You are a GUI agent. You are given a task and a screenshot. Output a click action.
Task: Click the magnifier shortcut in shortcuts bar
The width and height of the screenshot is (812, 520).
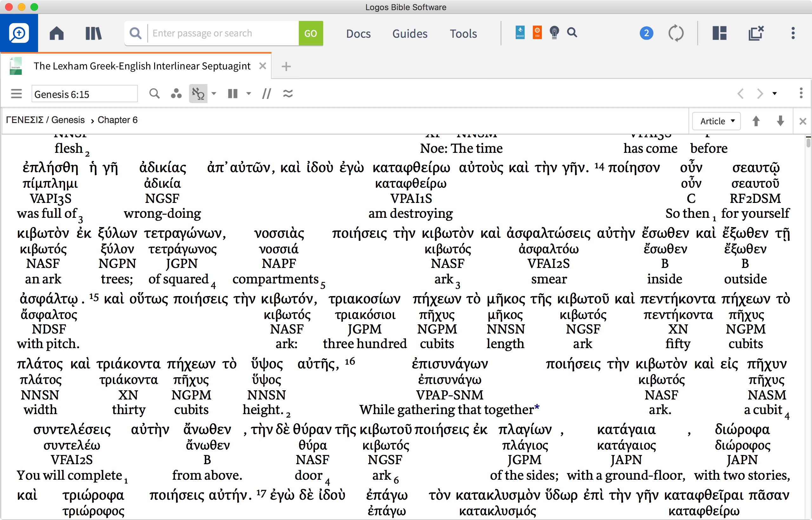(x=572, y=32)
